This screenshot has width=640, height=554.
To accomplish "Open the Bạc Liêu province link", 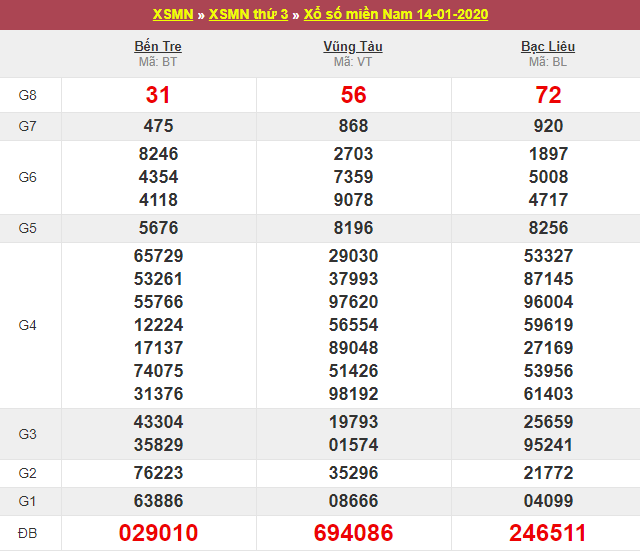I will pos(548,46).
